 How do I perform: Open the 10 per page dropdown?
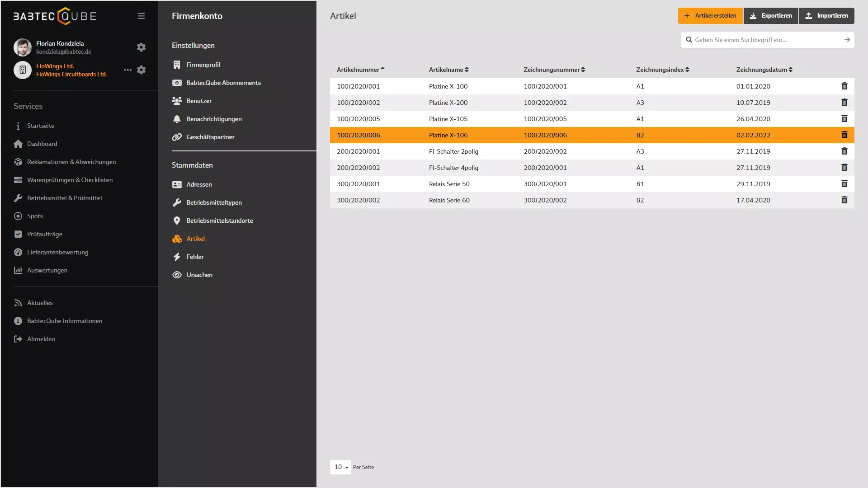340,467
